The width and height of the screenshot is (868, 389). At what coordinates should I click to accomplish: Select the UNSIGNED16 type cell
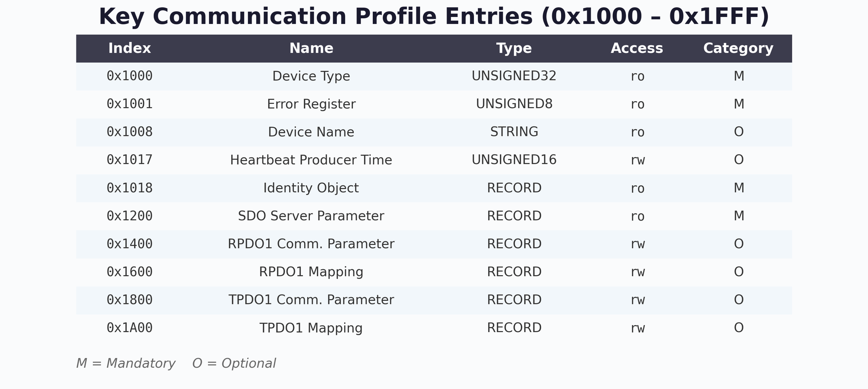coord(514,160)
